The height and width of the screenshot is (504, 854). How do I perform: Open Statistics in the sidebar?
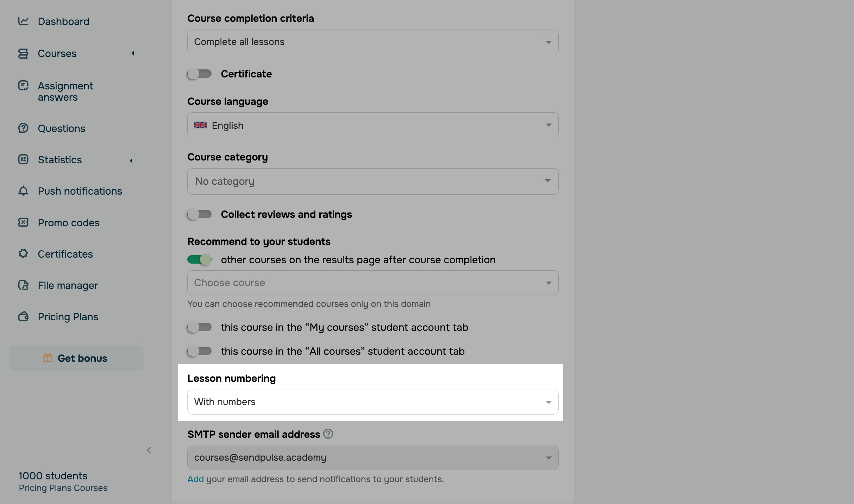point(60,160)
